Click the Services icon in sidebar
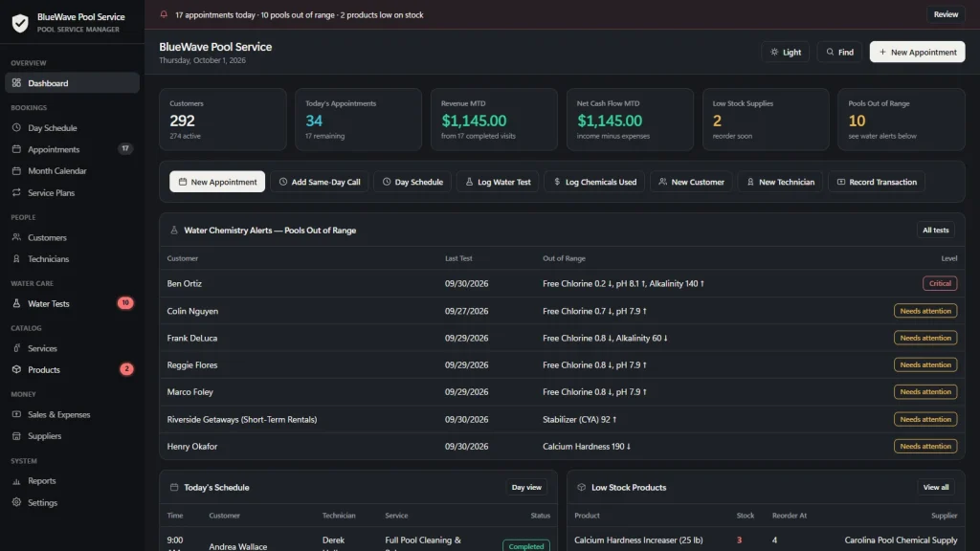 click(17, 348)
